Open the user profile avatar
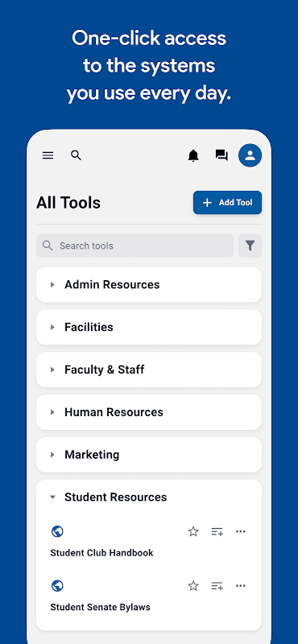The image size is (298, 644). point(250,155)
